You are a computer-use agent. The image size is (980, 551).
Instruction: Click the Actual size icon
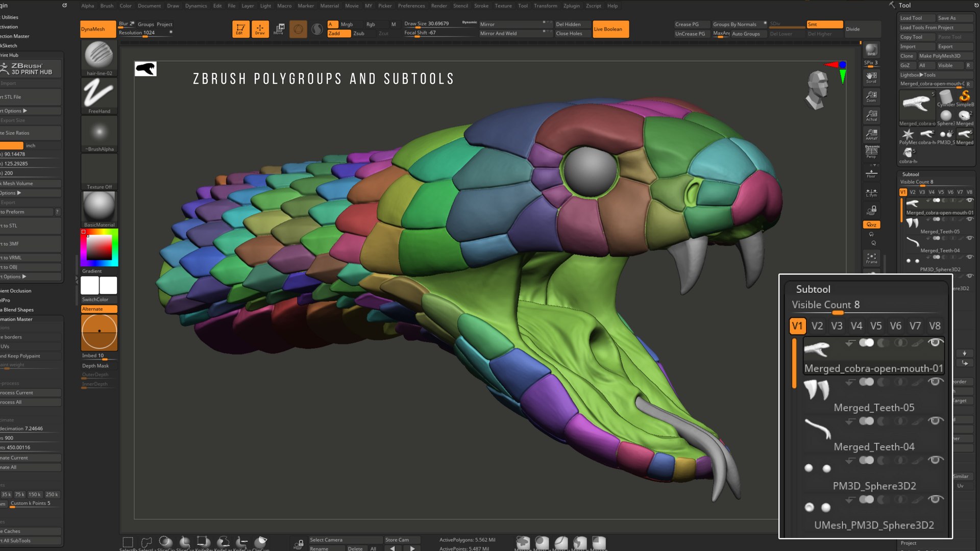[x=871, y=115]
